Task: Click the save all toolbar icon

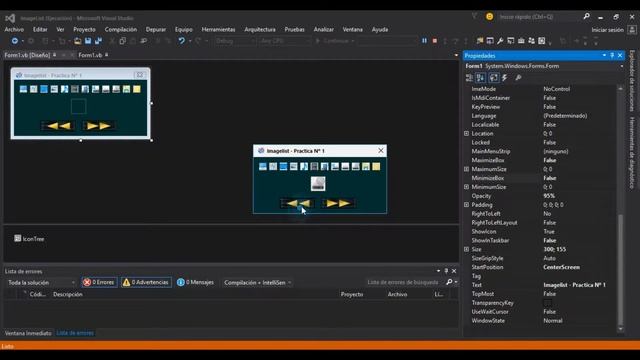Action: pos(98,41)
